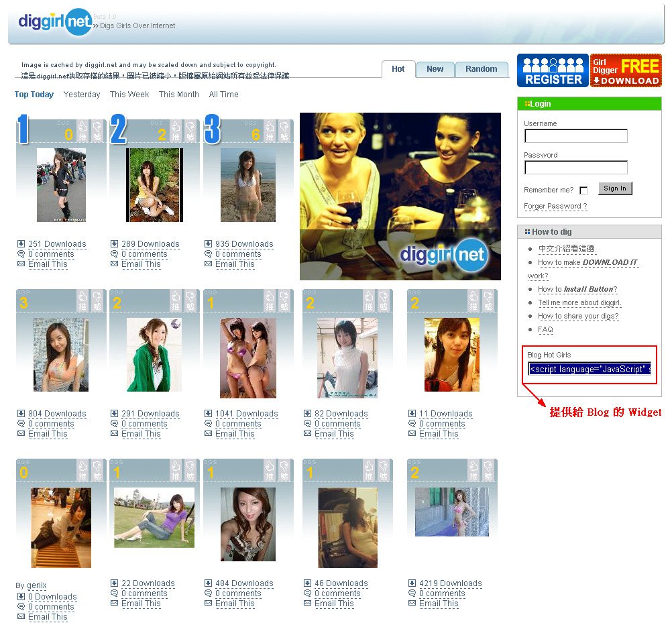Viewport: 672px width, 627px height.
Task: Click the comment bubble icon under 82 Downloads
Action: 307,423
